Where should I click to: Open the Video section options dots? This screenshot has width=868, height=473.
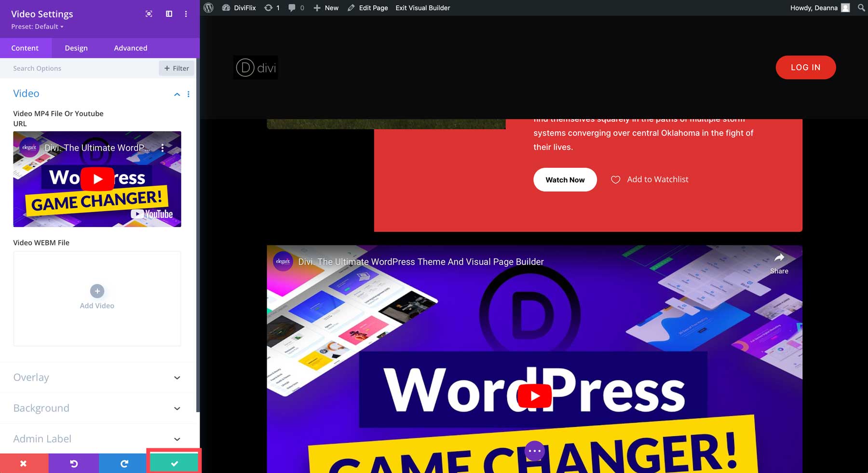click(x=189, y=94)
